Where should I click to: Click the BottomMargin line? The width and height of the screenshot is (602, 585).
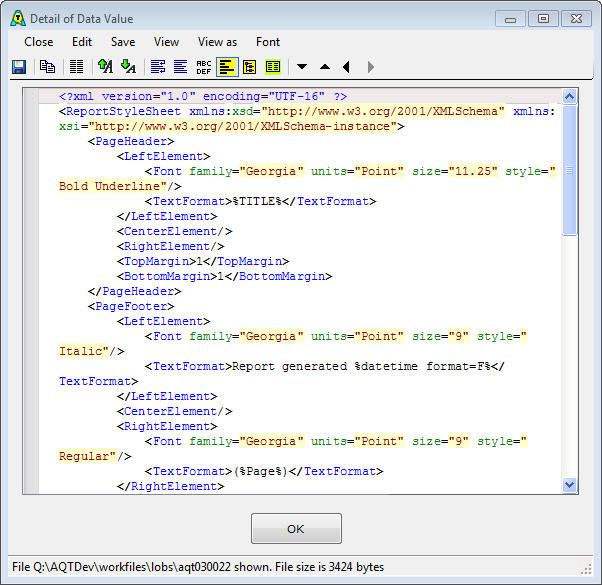click(x=224, y=276)
